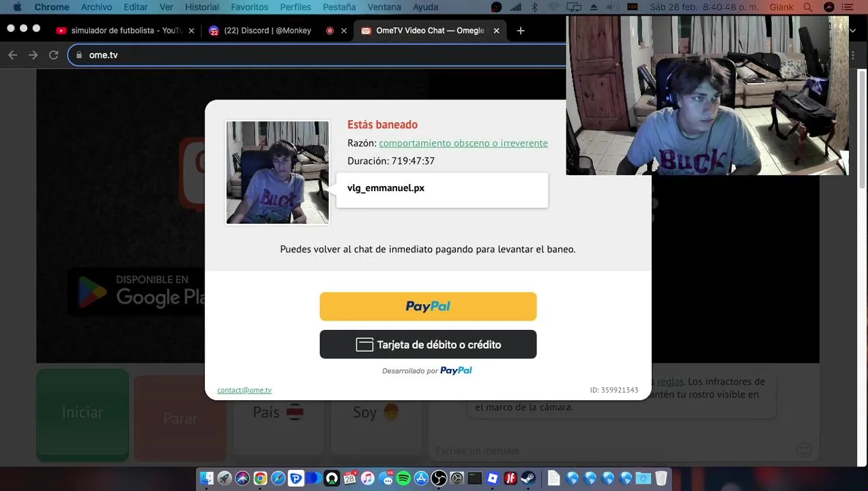The width and height of the screenshot is (868, 491).
Task: Open the Chrome application menu
Action: (52, 7)
